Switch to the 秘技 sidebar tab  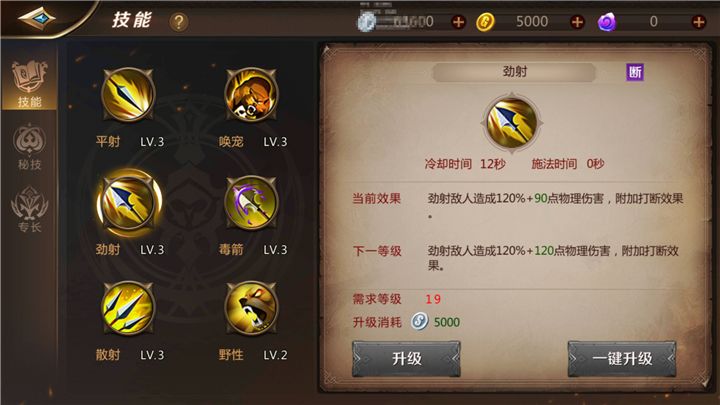click(x=29, y=146)
